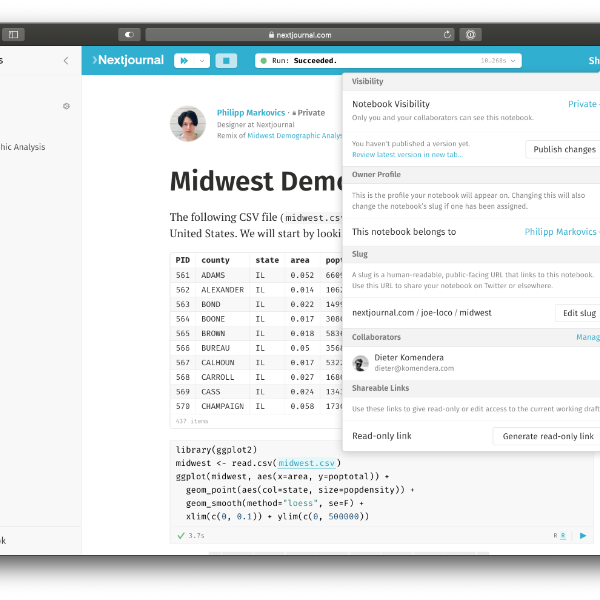Click the browser sidebar toggle icon
The height and width of the screenshot is (600, 600).
pyautogui.click(x=13, y=35)
